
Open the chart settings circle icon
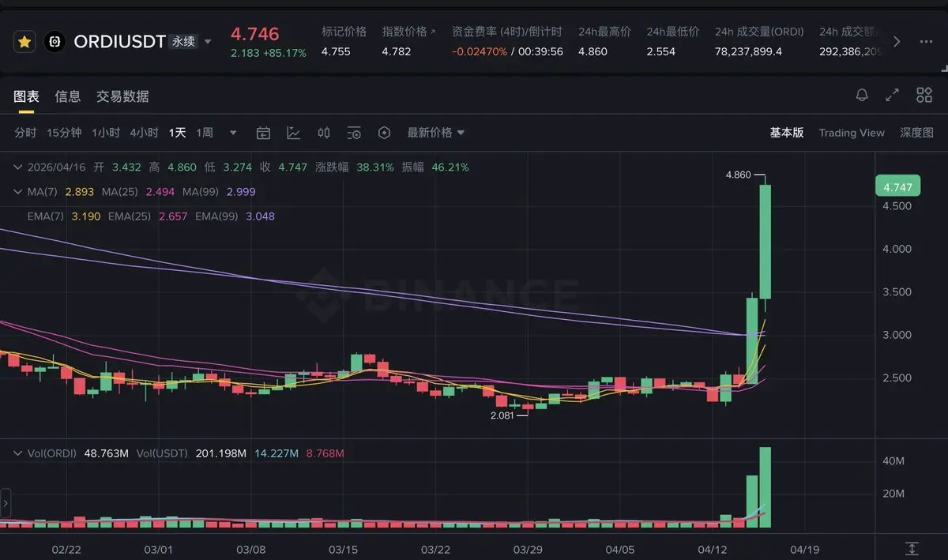[x=385, y=133]
